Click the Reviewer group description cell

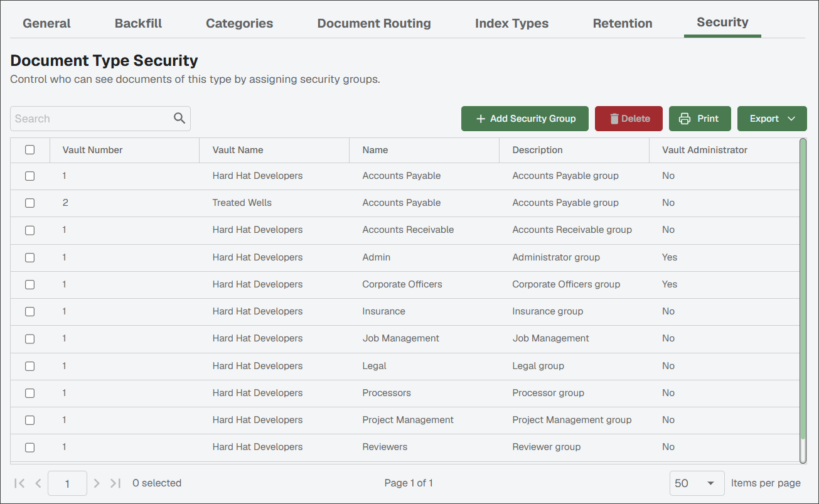(x=547, y=447)
